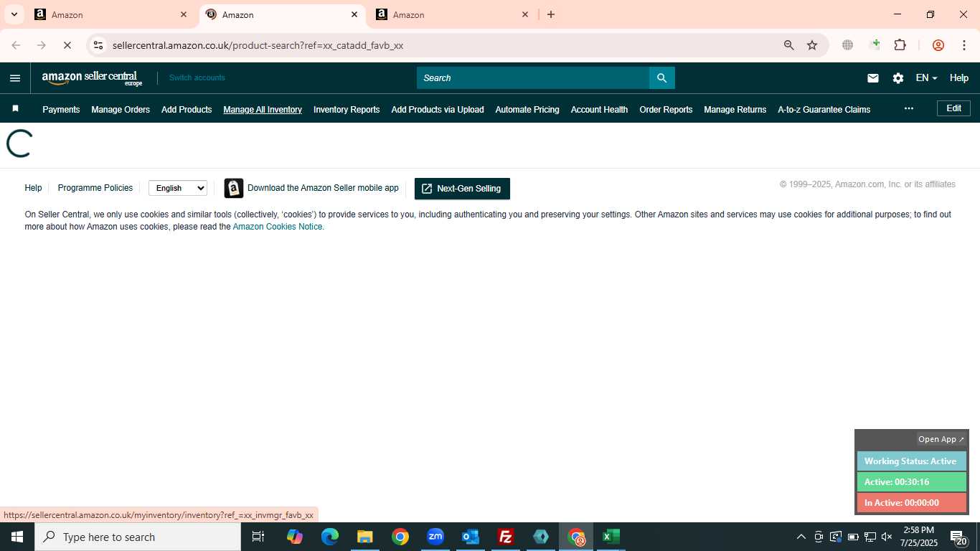The width and height of the screenshot is (980, 551).
Task: Open Order Reports
Action: point(666,109)
